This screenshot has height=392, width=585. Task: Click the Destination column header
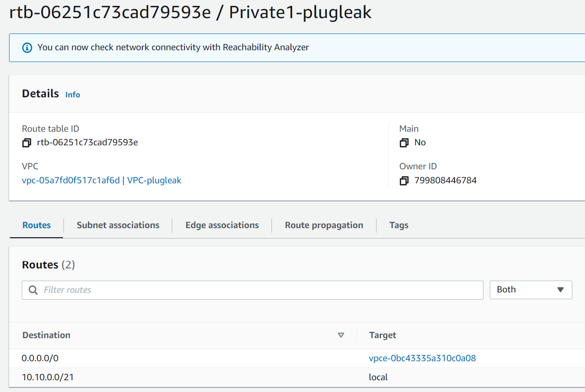pos(46,335)
